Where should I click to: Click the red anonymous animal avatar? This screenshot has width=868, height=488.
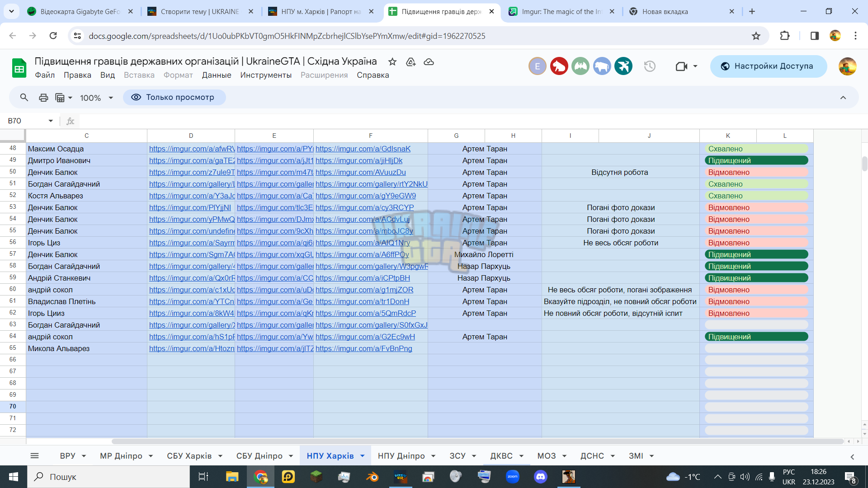[559, 66]
